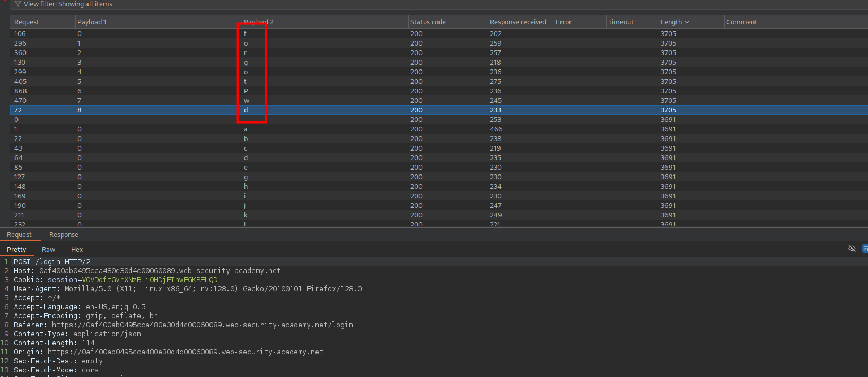The width and height of the screenshot is (868, 377).
Task: Toggle hidden characters eye icon in message editor
Action: point(852,248)
